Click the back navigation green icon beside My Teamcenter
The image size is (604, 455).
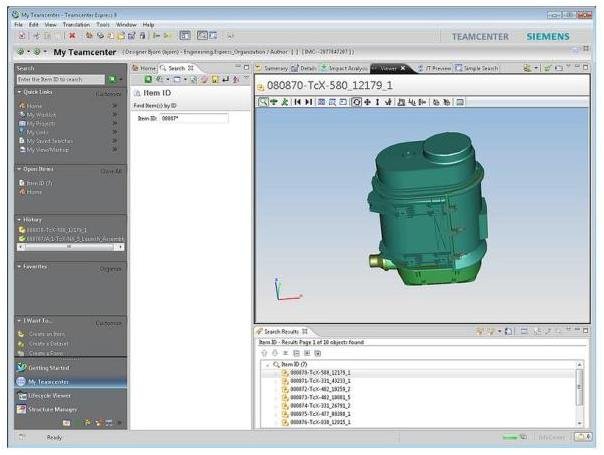pyautogui.click(x=21, y=52)
